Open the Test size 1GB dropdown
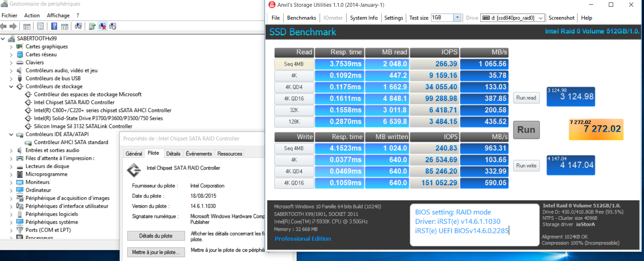This screenshot has height=261, width=644. pos(457,17)
